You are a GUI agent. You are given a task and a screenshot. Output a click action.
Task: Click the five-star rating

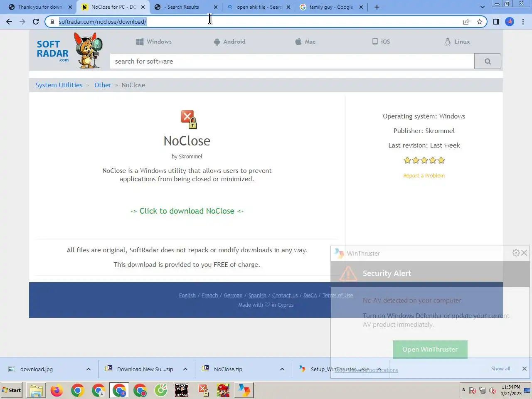pyautogui.click(x=424, y=160)
